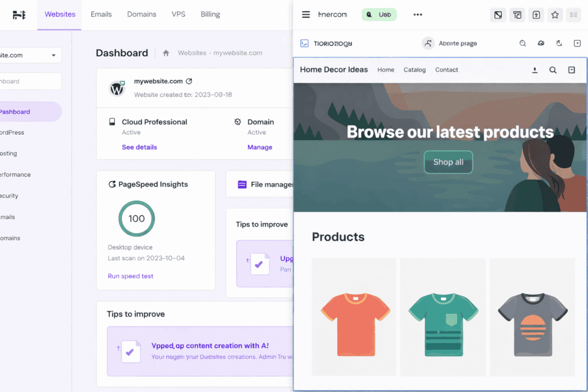
Task: Switch to the Domains tab
Action: pos(141,14)
